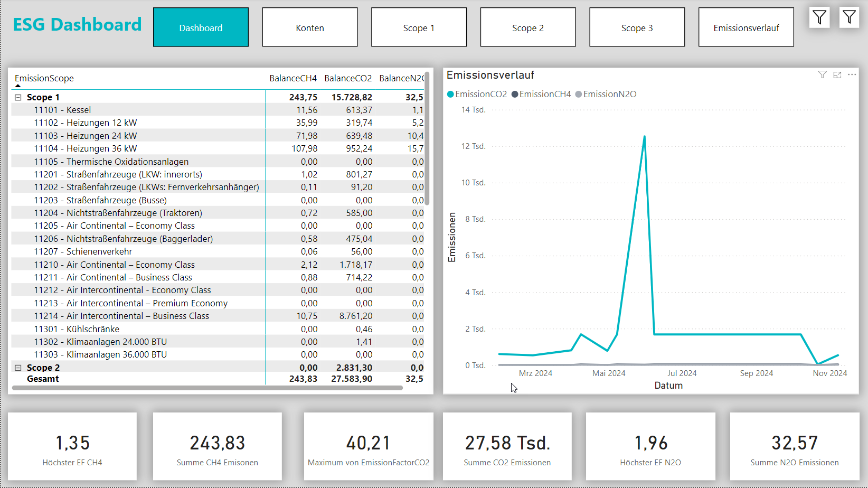This screenshot has width=868, height=488.
Task: Click the table's vertical scrollbar
Action: tap(427, 139)
